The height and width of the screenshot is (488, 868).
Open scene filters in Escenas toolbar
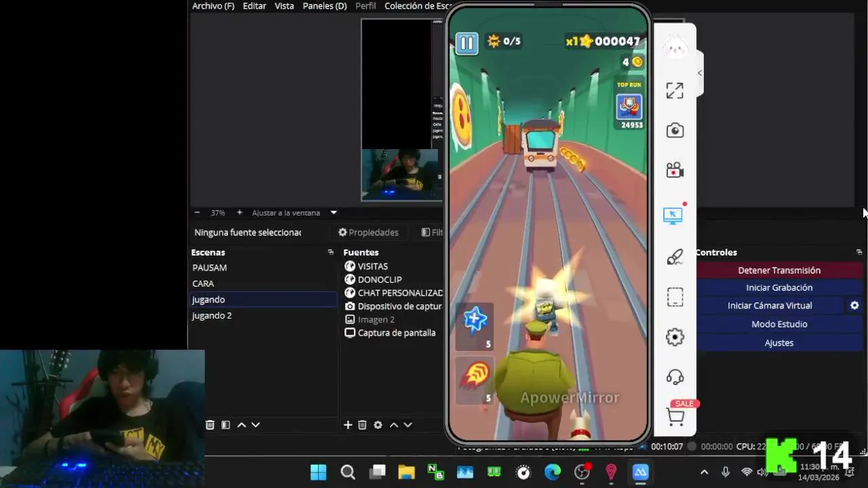coord(226,425)
